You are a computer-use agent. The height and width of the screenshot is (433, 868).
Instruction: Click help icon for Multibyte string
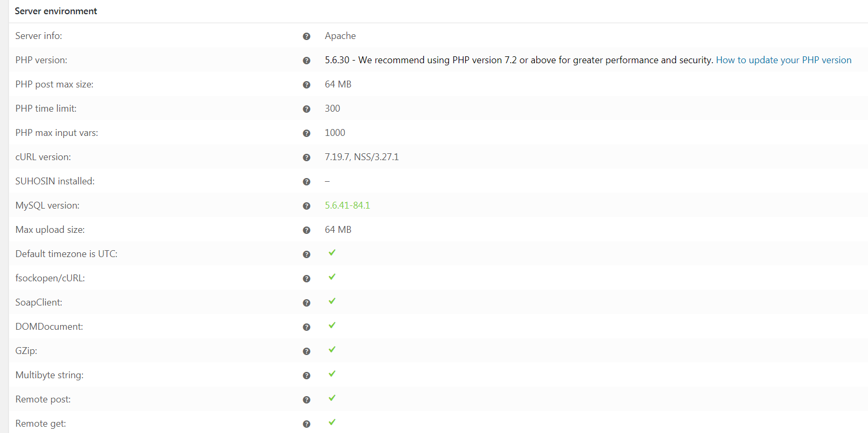(x=306, y=376)
